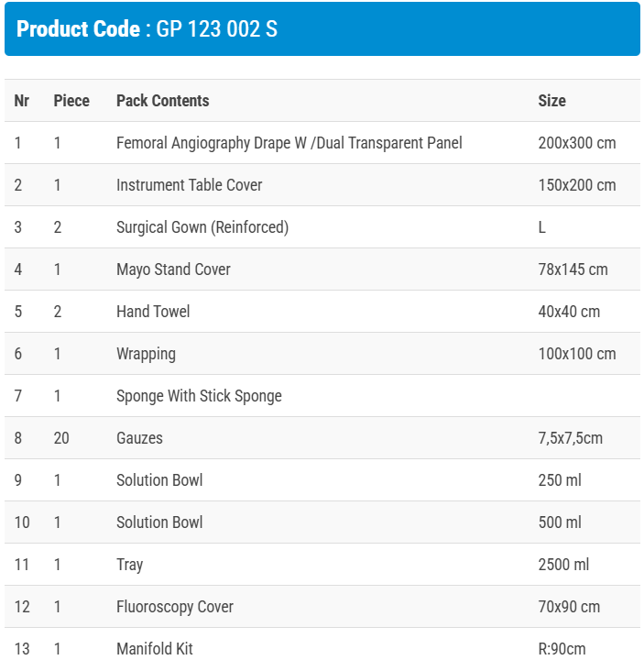Click the Hand Towel entry
Image resolution: width=644 pixels, height=671 pixels.
pos(153,312)
